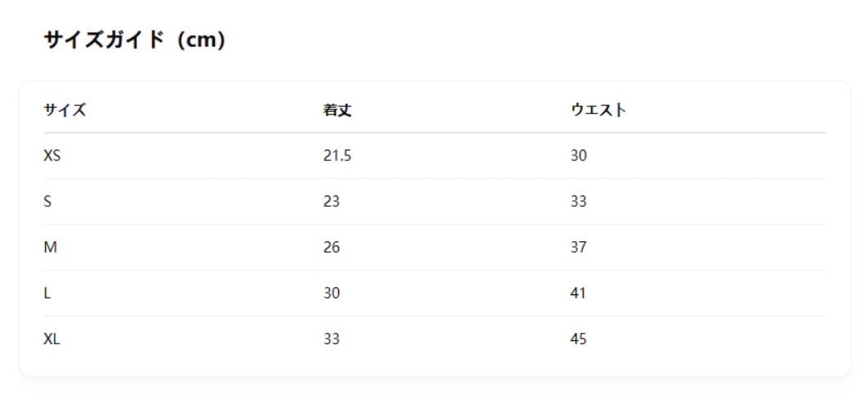Viewport: 868px width, 408px height.
Task: Click the サイズガイド heading text
Action: [103, 40]
